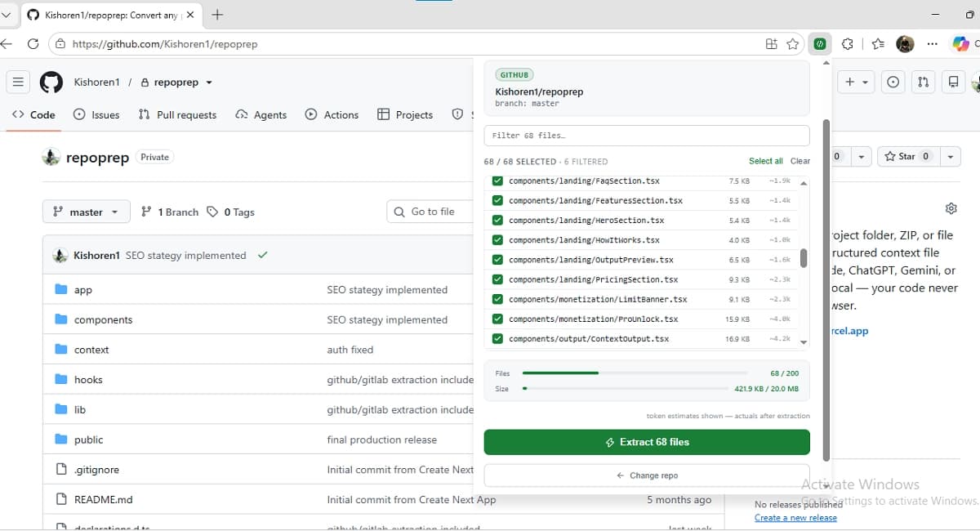Click Select all link in popup
The image size is (980, 531).
(x=766, y=161)
